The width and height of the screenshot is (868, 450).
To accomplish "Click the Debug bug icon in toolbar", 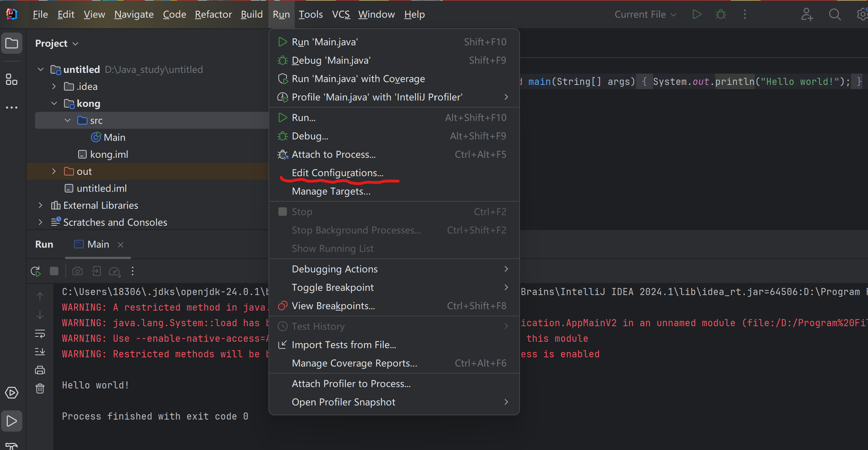I will (x=721, y=15).
